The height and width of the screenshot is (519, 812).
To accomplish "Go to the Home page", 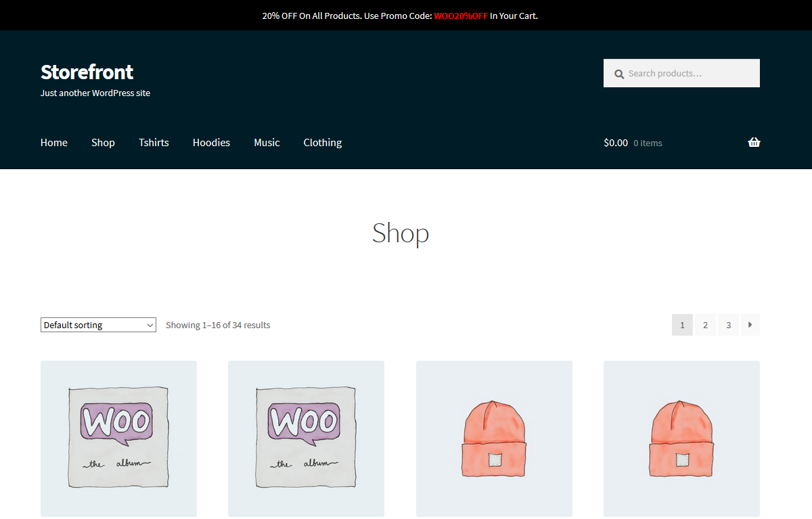I will point(53,142).
